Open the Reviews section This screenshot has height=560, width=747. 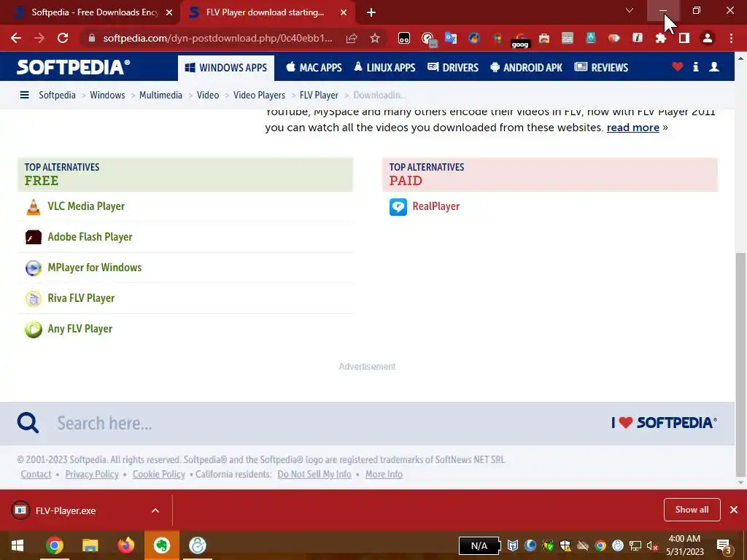click(601, 68)
